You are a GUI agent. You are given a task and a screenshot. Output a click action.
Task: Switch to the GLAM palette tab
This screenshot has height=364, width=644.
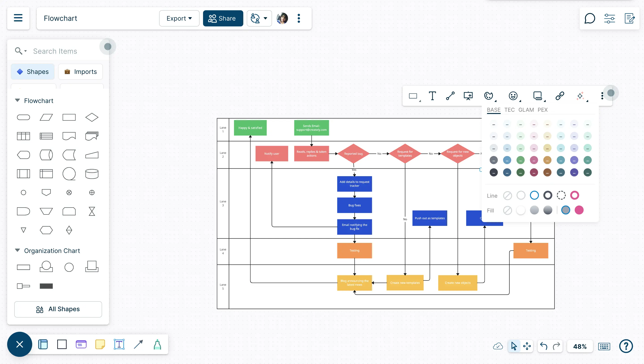pos(526,110)
